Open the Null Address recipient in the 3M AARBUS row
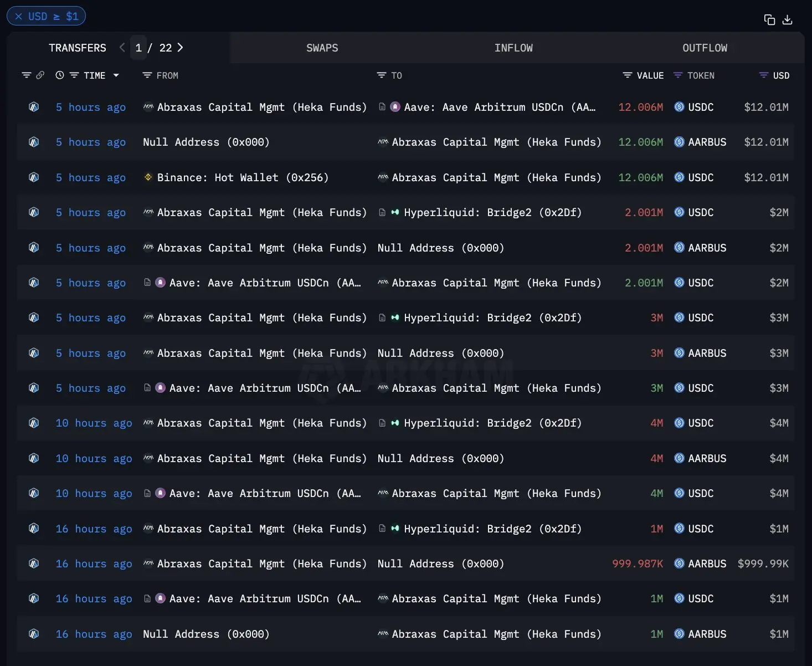 pos(441,353)
